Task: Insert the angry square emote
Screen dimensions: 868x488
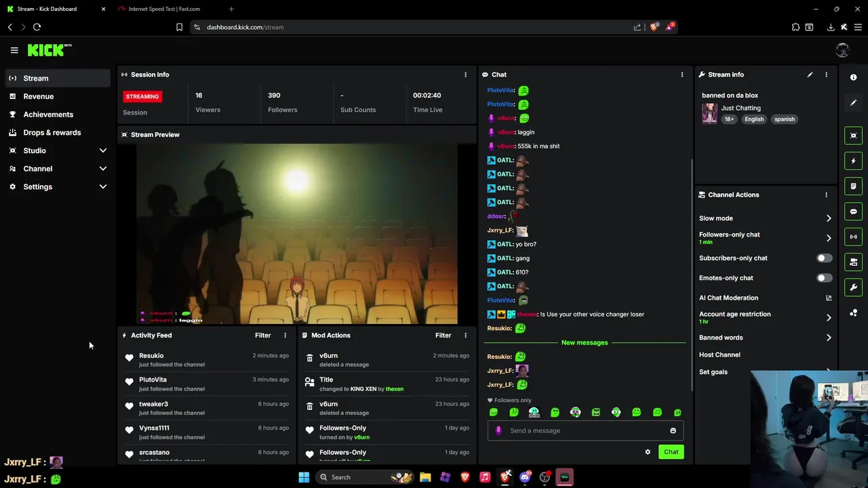Action: pyautogui.click(x=595, y=412)
